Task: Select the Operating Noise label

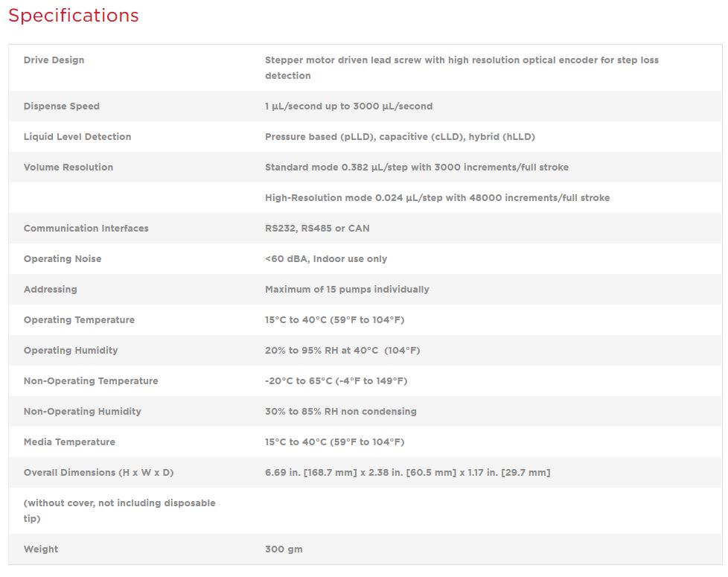Action: 63,259
